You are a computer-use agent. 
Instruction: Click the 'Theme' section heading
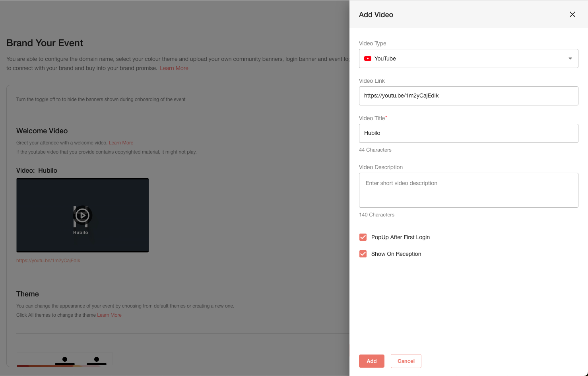coord(27,294)
